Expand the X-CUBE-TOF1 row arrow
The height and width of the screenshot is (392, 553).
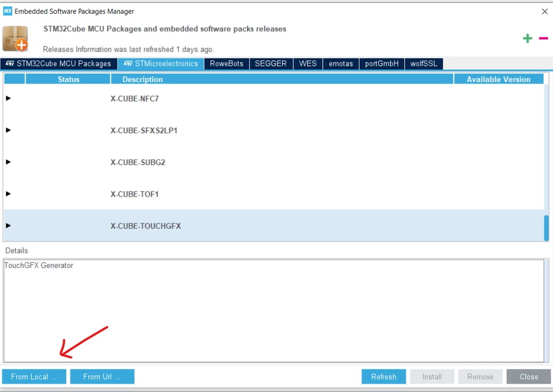[8, 193]
